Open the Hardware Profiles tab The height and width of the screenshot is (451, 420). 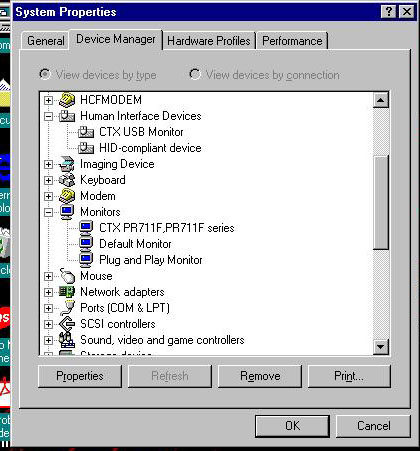(x=209, y=41)
